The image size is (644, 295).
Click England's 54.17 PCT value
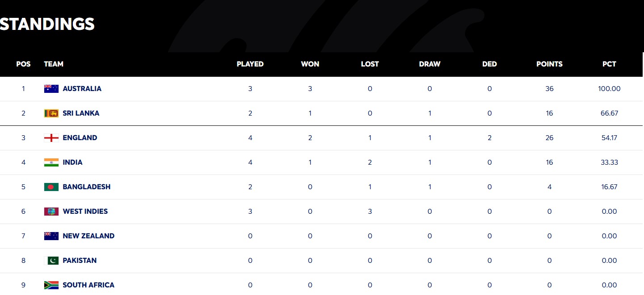coord(609,138)
